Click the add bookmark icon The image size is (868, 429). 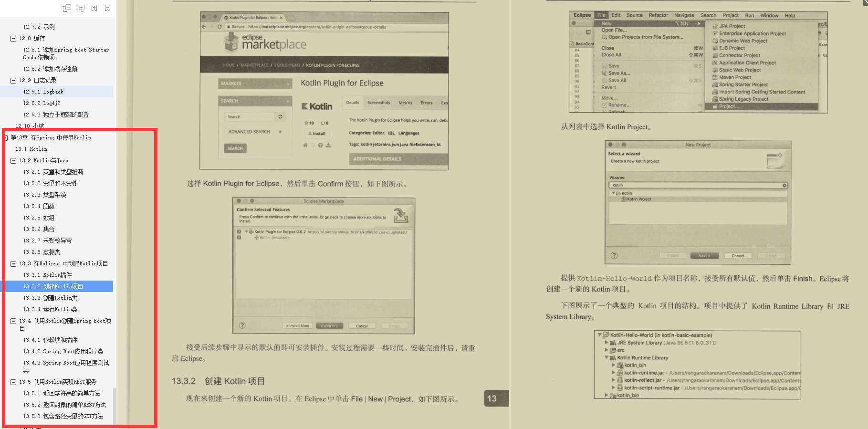click(94, 8)
